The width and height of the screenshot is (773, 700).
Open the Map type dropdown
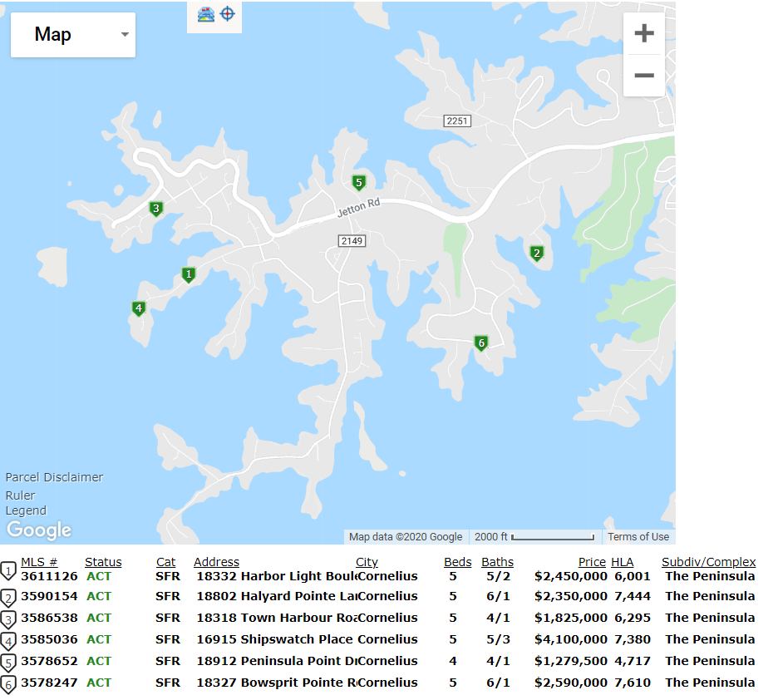73,35
